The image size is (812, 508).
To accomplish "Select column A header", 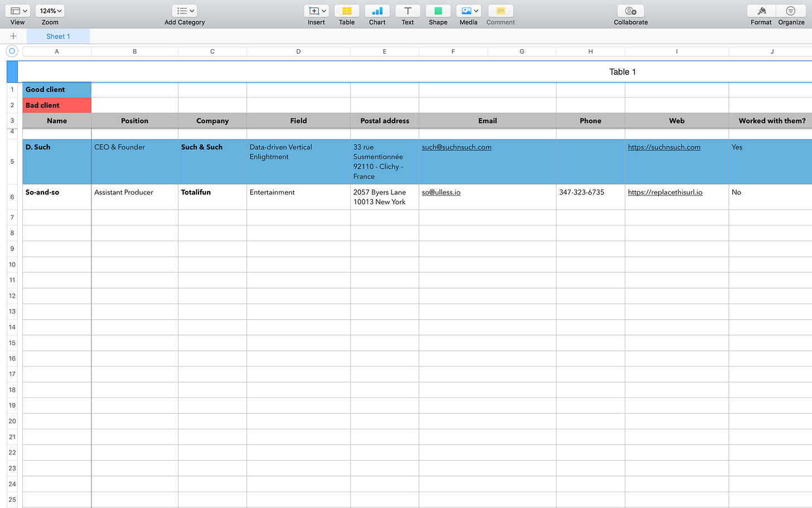I will [57, 51].
